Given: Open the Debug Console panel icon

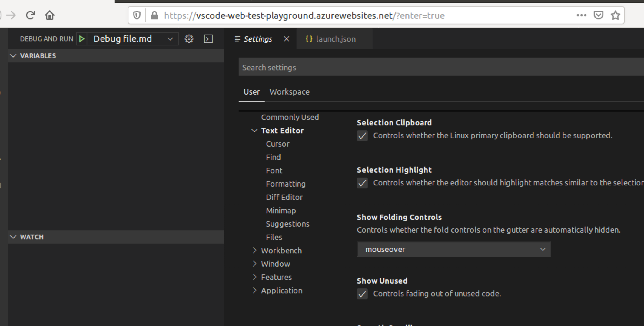Looking at the screenshot, I should tap(208, 39).
